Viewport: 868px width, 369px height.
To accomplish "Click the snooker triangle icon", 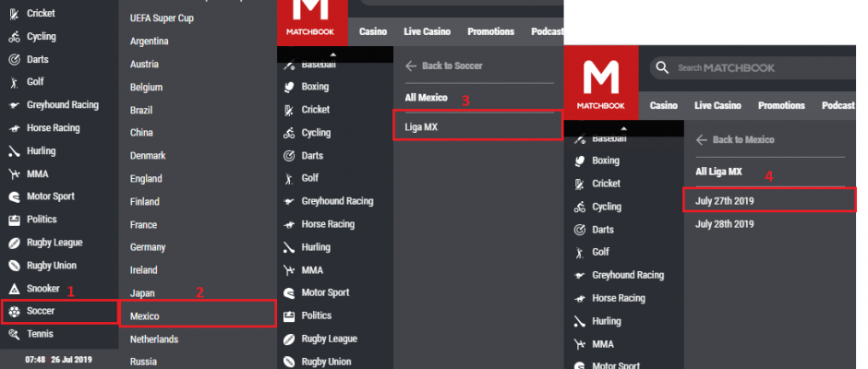I will point(15,289).
